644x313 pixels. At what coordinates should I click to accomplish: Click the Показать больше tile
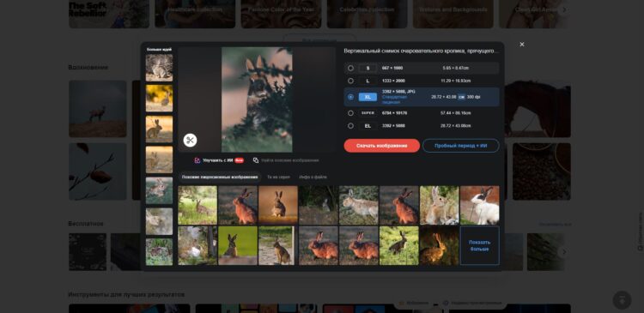click(480, 245)
